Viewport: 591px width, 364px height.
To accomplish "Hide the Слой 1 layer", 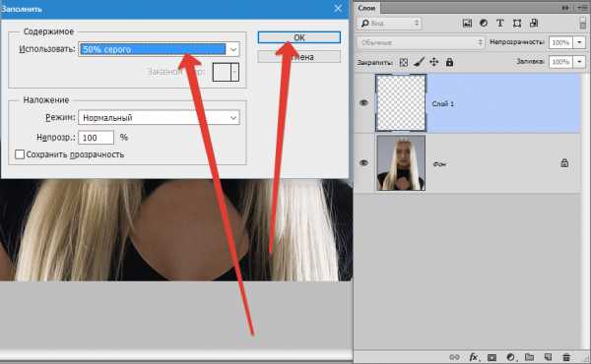I will (363, 102).
